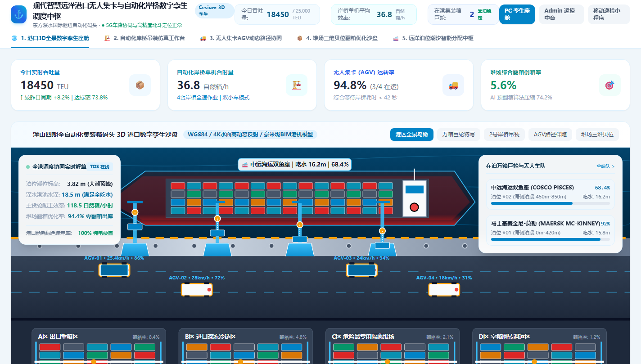This screenshot has height=364, width=641.
Task: Select AGV路径伴随 camera view
Action: pos(550,135)
